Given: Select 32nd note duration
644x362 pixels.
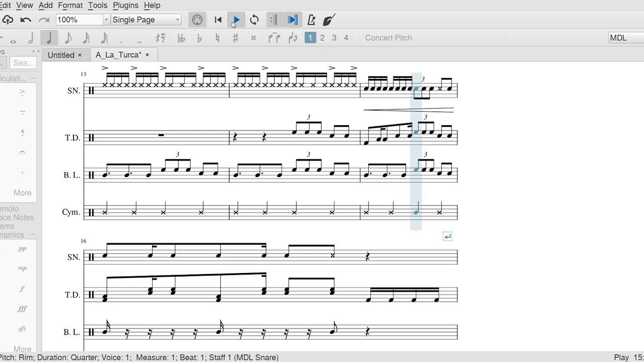Looking at the screenshot, I should point(104,38).
